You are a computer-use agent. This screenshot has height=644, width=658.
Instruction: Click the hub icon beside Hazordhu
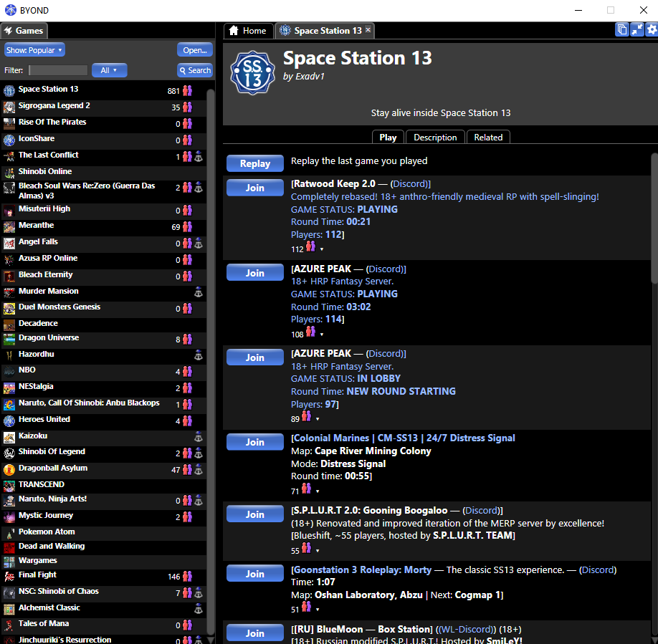pyautogui.click(x=199, y=355)
